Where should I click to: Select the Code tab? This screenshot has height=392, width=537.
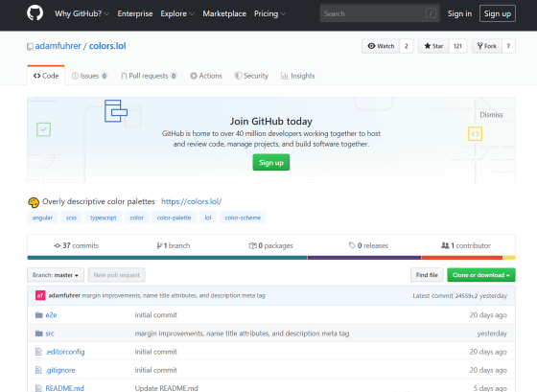(x=46, y=76)
